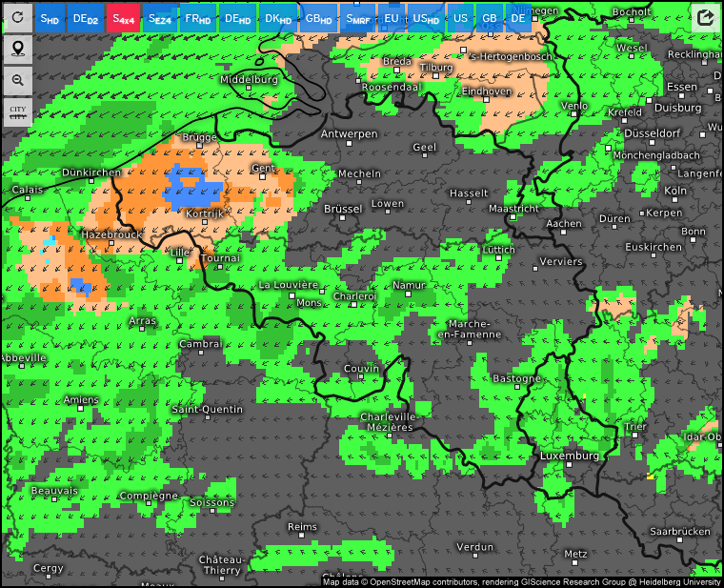This screenshot has width=724, height=588.
Task: Select the US model tab
Action: tap(460, 18)
